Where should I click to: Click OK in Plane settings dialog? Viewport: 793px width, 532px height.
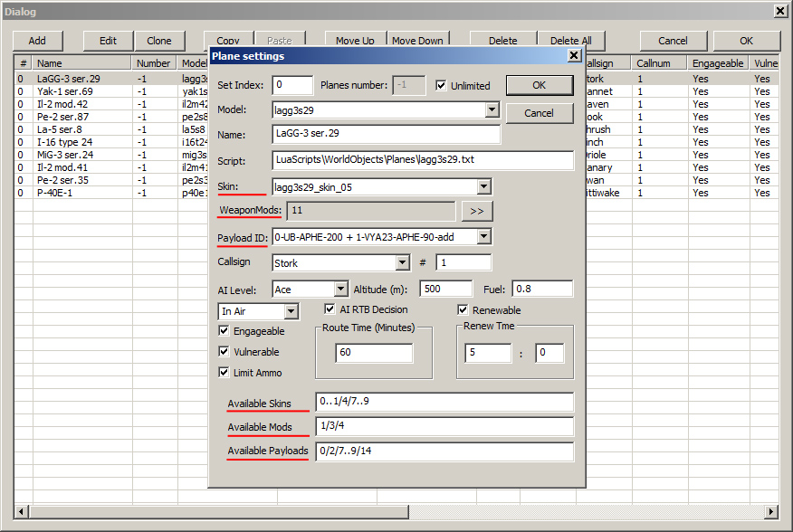[540, 85]
